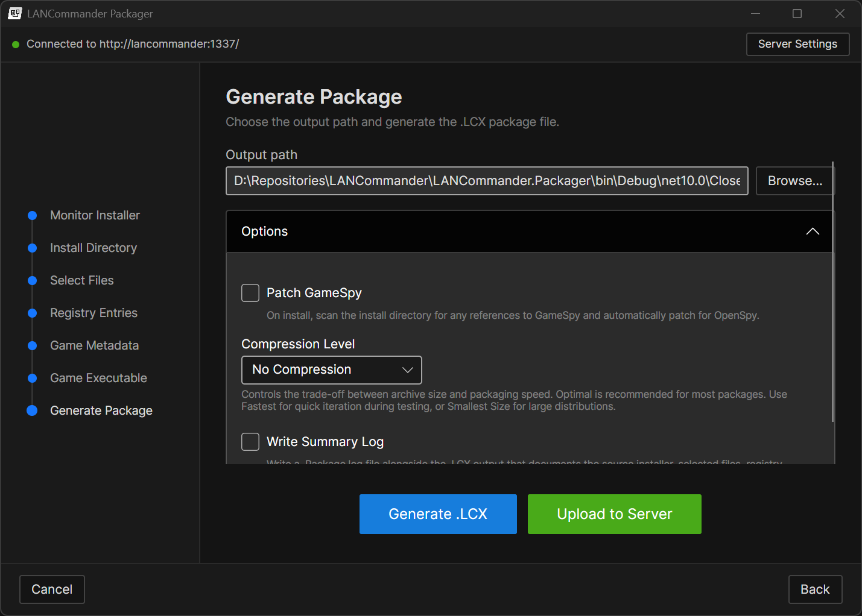This screenshot has width=862, height=616.
Task: Click the Generate .LCX button
Action: coord(438,514)
